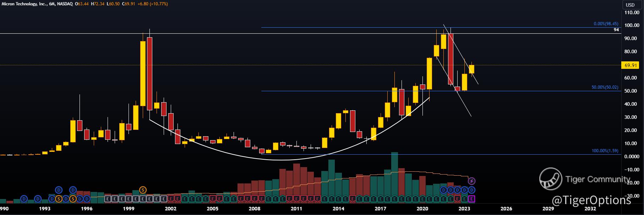Click the earliest dividend D marker near 1991
Image resolution: width=644 pixels, height=215 pixels.
tap(24, 199)
